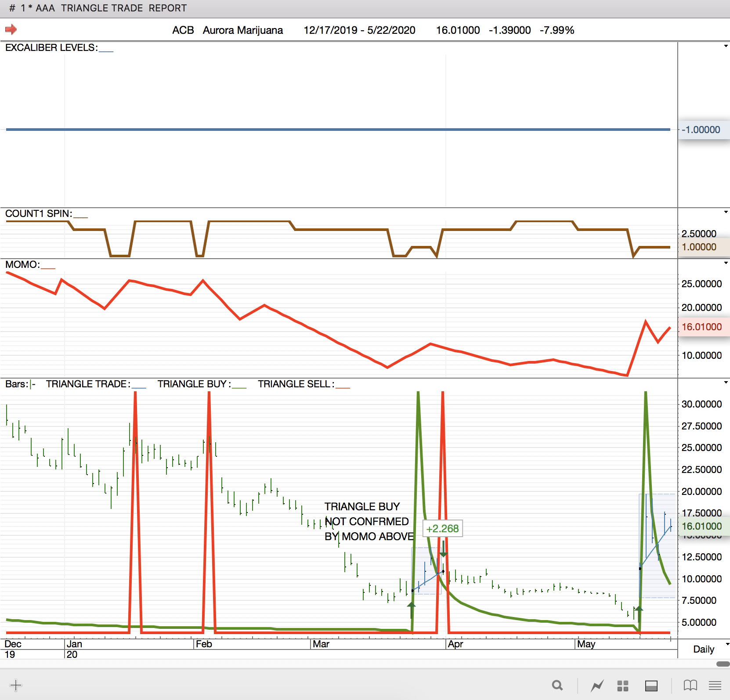Toggle the bottom panel split-view icon

tap(651, 686)
